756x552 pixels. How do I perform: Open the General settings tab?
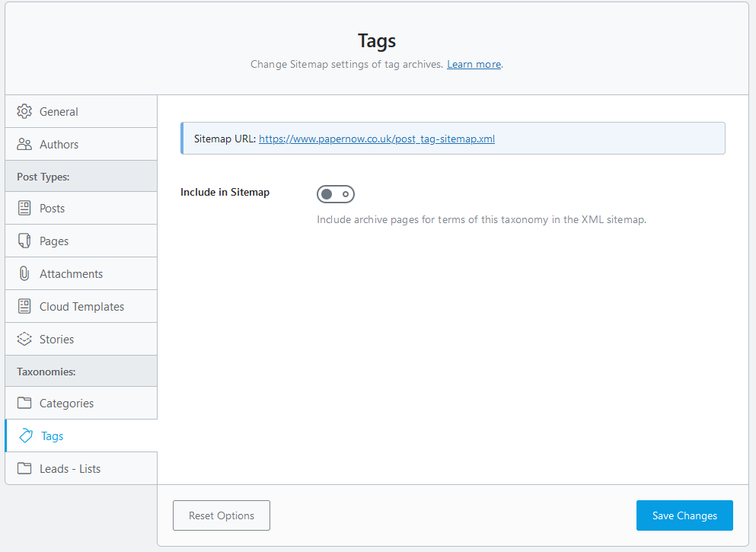coord(59,112)
